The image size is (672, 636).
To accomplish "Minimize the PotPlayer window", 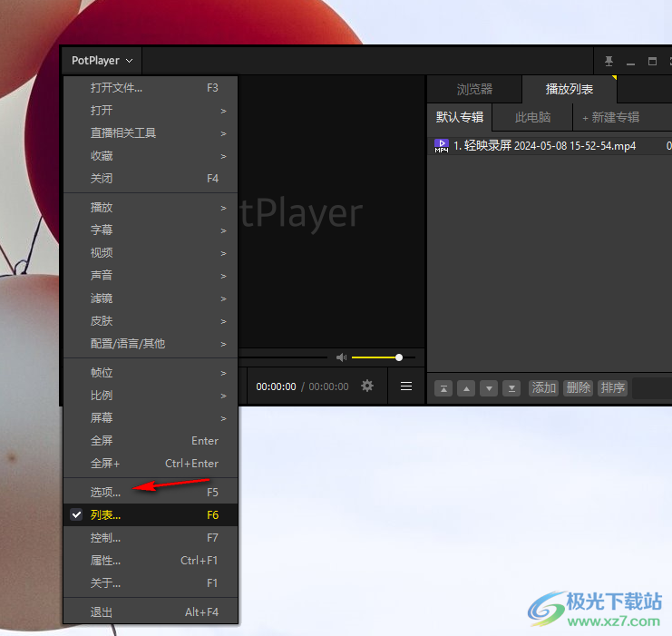I will coord(630,62).
